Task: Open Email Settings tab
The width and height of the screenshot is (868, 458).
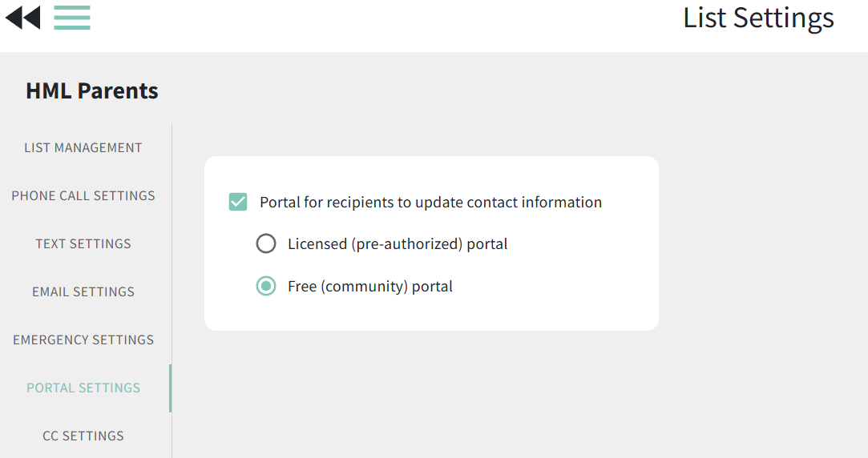Action: (x=83, y=292)
